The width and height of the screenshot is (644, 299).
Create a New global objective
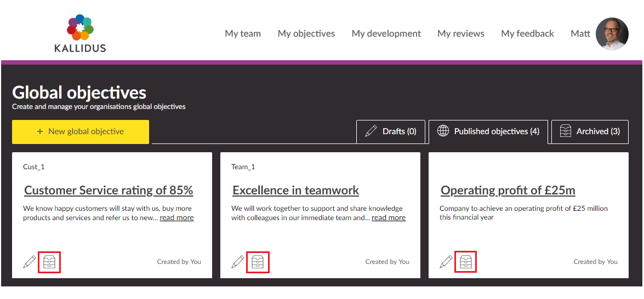81,132
